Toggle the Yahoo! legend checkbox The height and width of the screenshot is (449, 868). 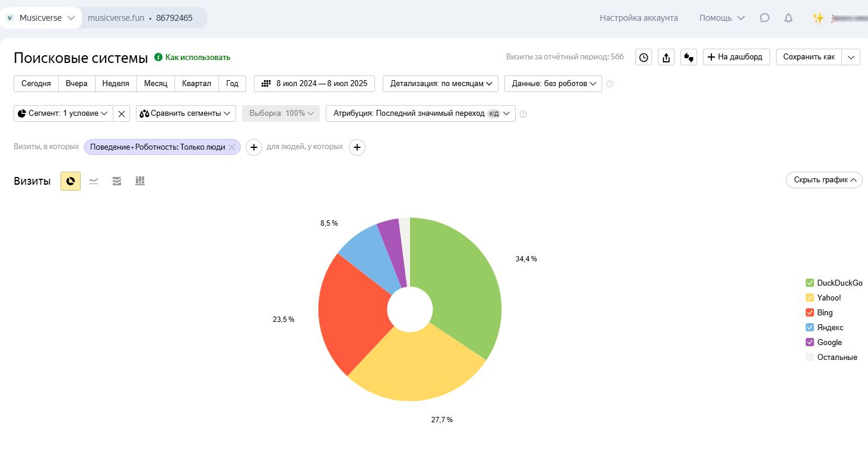pyautogui.click(x=810, y=298)
